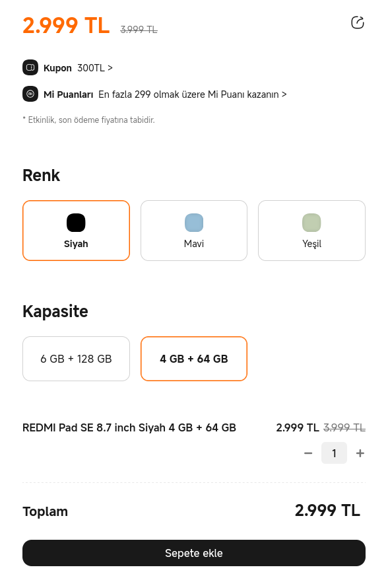Screen dimensions: 388x588
Task: Select the Yeşil color option
Action: pos(311,231)
